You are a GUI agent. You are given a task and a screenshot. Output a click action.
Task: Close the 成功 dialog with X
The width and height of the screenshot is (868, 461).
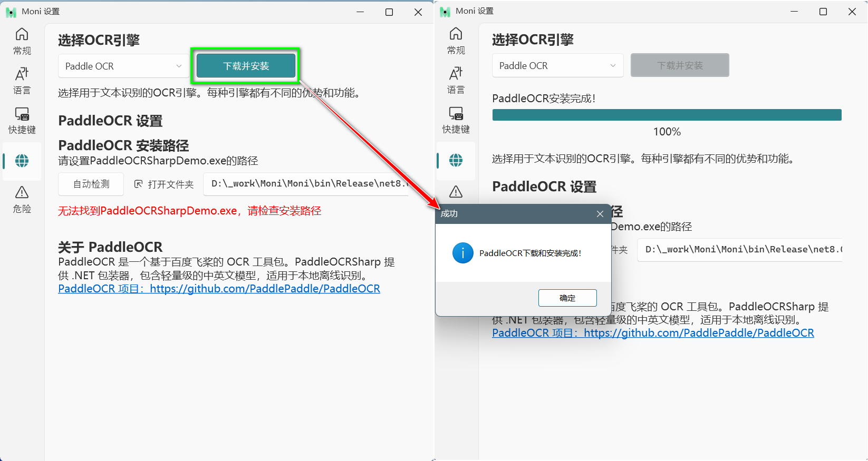point(600,214)
